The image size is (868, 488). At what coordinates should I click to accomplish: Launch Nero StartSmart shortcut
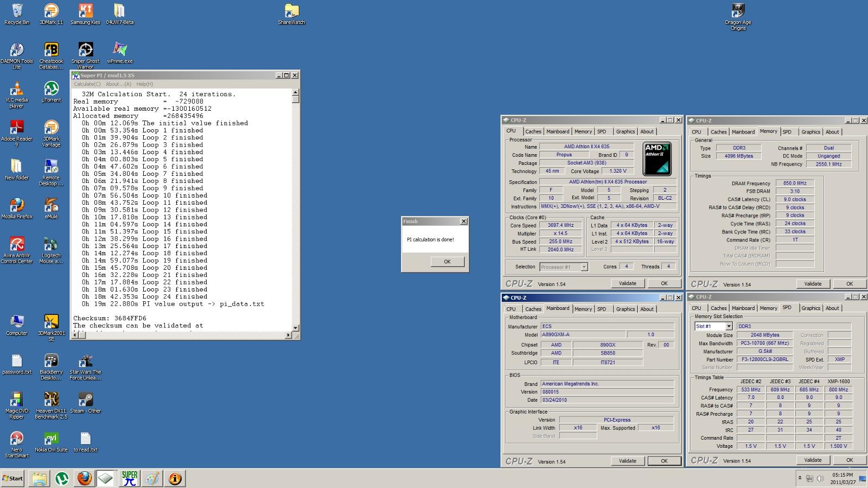(17, 444)
